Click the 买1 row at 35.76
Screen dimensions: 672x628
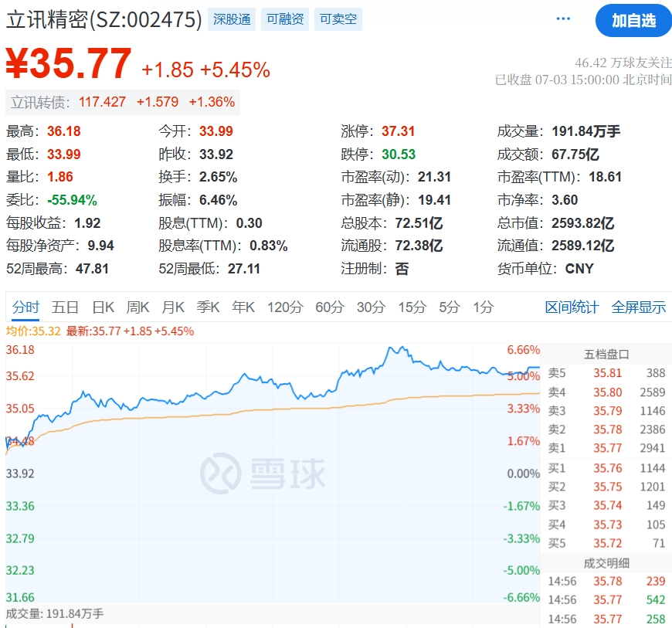[x=606, y=468]
